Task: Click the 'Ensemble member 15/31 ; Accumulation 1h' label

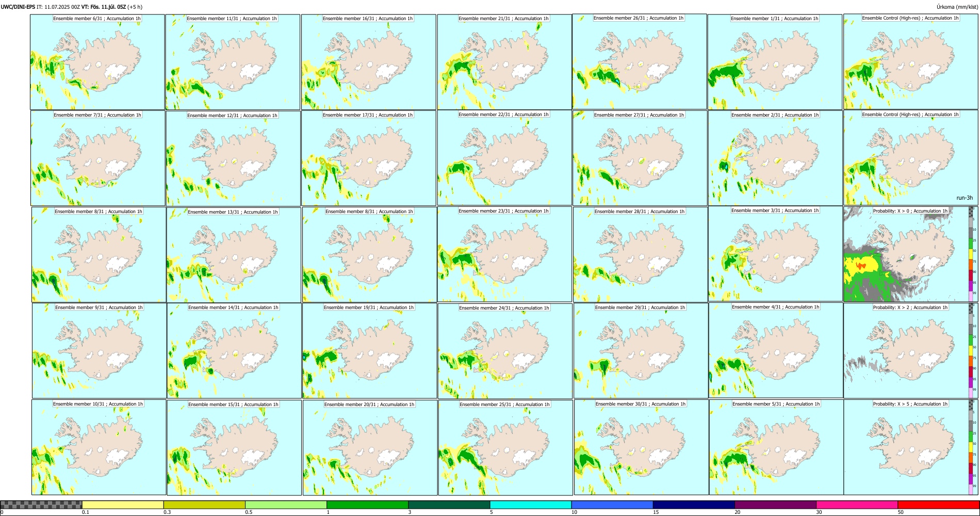Action: point(233,405)
